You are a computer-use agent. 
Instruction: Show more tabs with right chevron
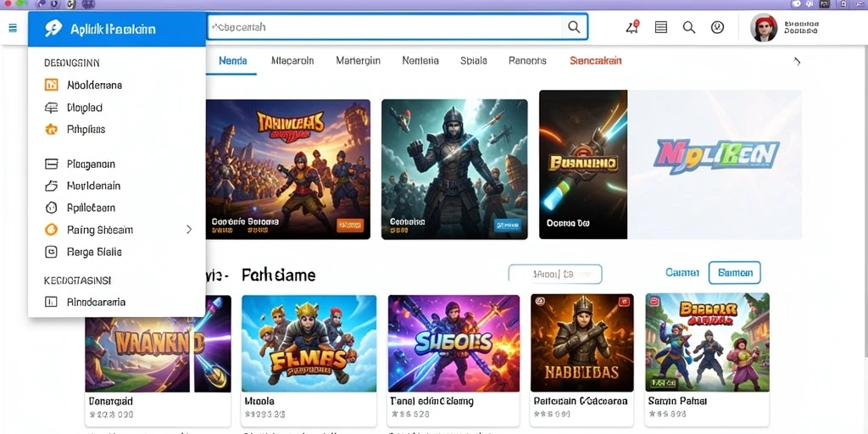[797, 61]
